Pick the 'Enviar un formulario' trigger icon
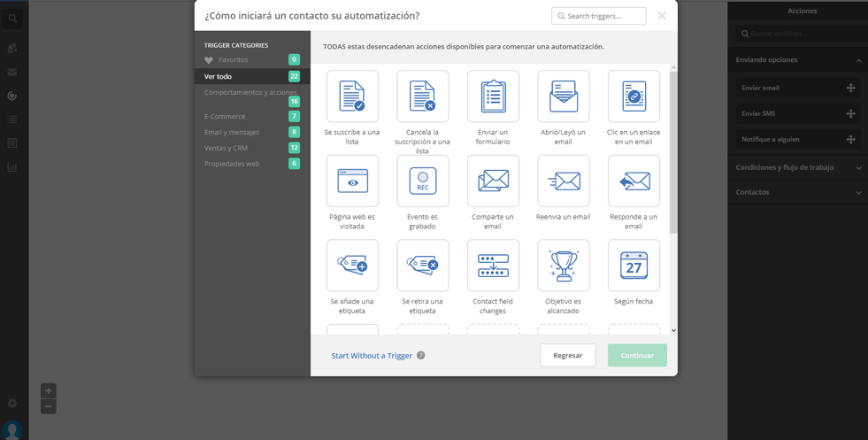This screenshot has width=868, height=440. point(493,96)
